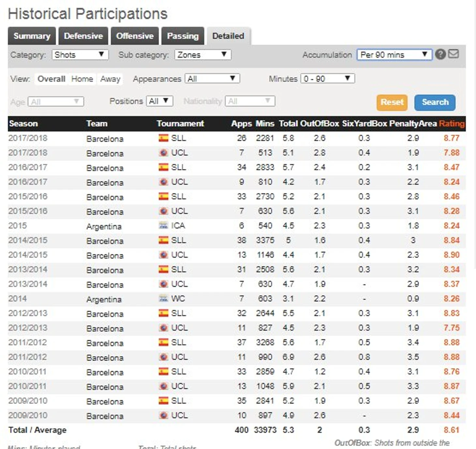Sort table by Mins column header
The image size is (476, 449).
coord(265,124)
